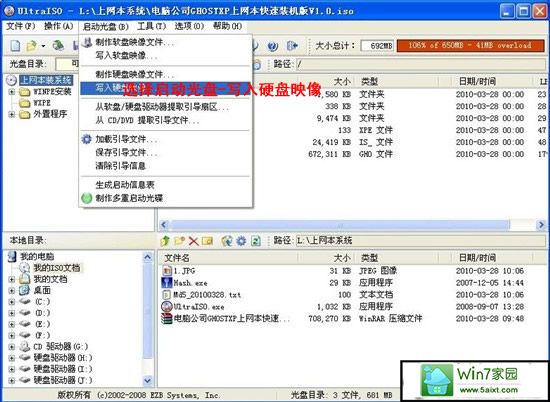The image size is (550, 402).
Task: Expand the WINPE安装 folder tree node
Action: (12, 92)
